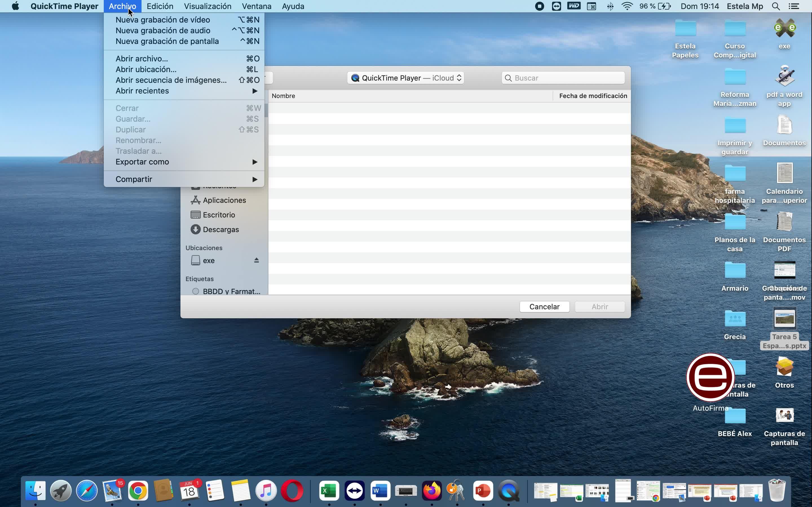The width and height of the screenshot is (812, 507).
Task: Open the Visualización menu
Action: [207, 6]
